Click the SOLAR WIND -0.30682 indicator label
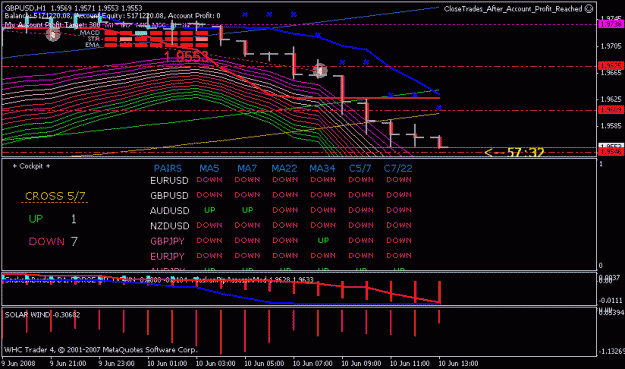The width and height of the screenshot is (625, 369). click(42, 315)
